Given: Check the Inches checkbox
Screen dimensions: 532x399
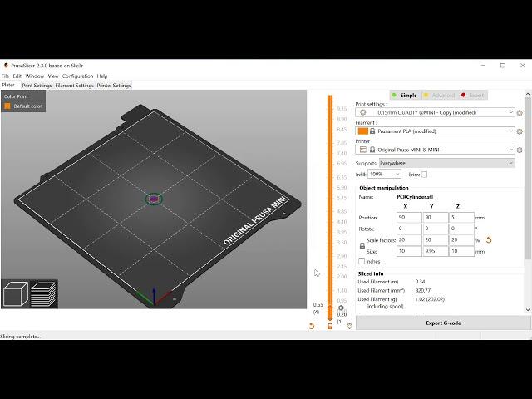Looking at the screenshot, I should (362, 261).
